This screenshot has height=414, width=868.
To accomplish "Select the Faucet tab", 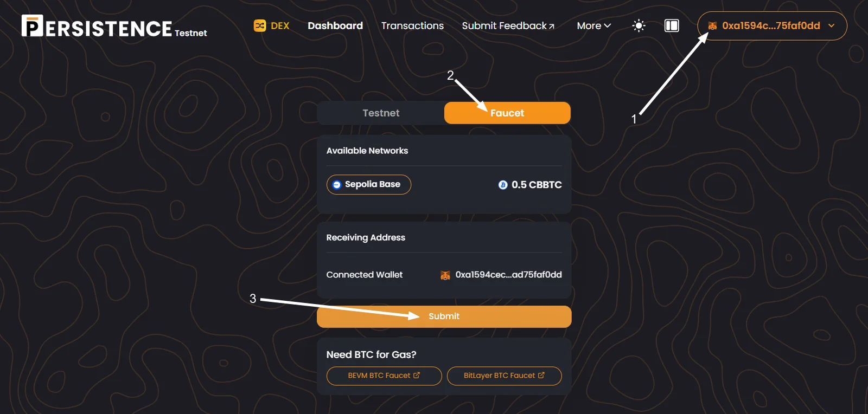I will coord(507,113).
